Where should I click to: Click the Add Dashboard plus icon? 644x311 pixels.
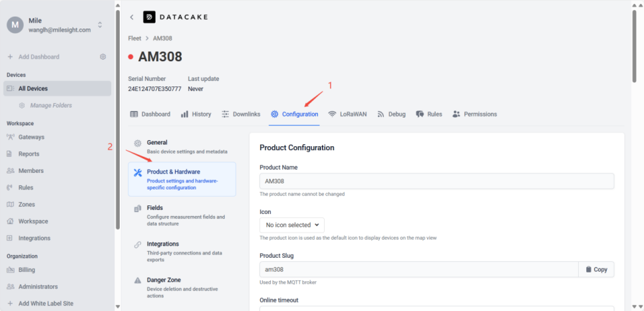coord(10,56)
